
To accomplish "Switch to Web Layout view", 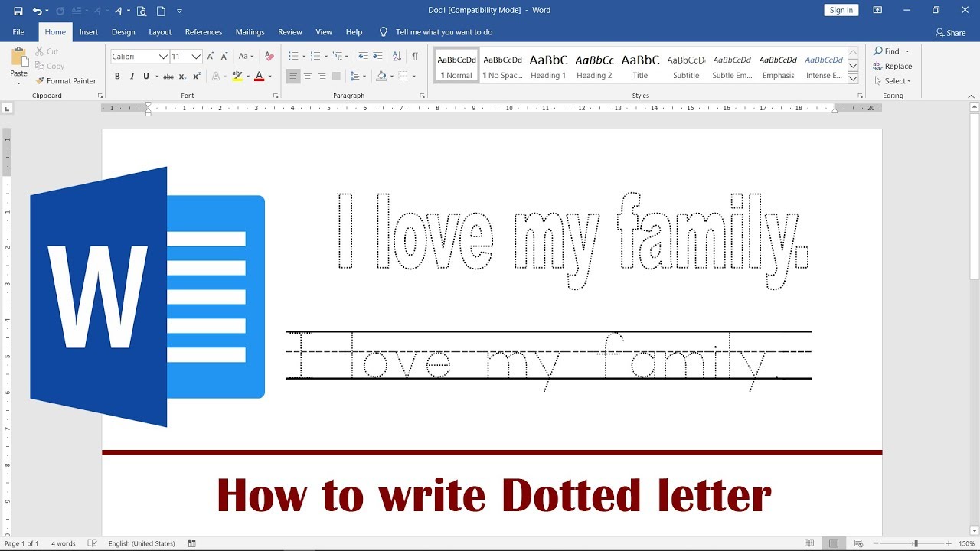I will [858, 543].
